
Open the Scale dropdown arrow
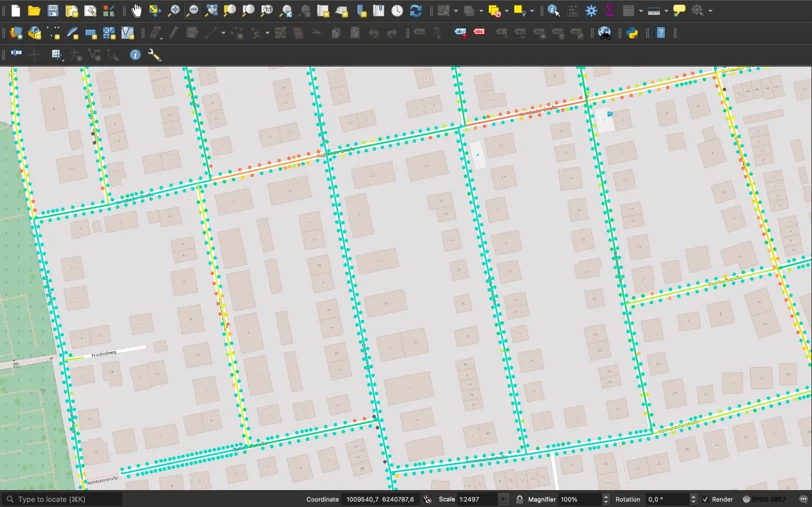pyautogui.click(x=503, y=500)
